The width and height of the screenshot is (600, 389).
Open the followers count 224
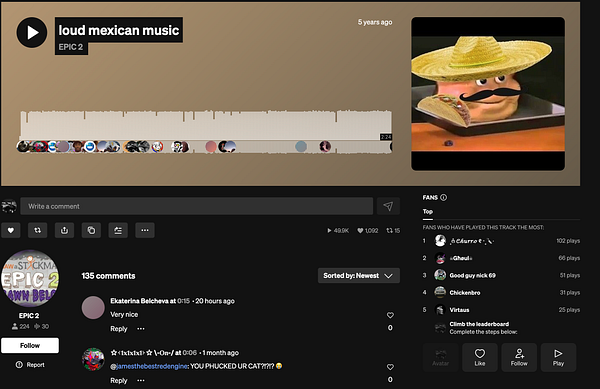coord(21,326)
